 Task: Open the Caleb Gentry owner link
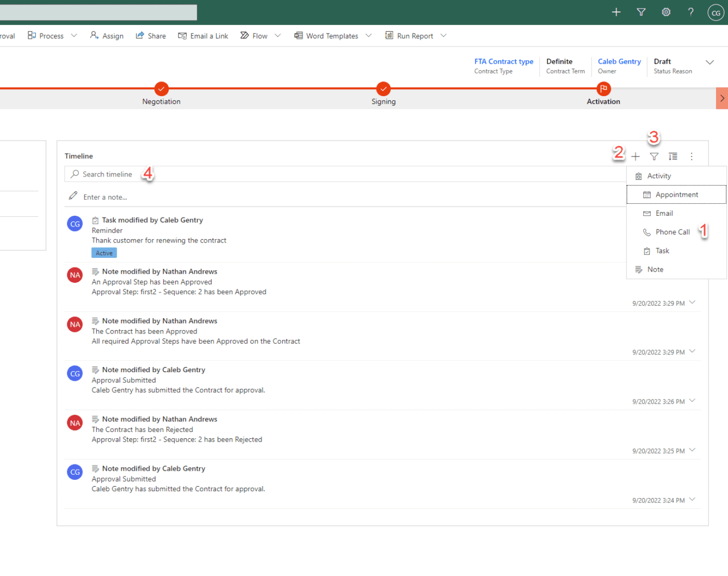click(619, 61)
